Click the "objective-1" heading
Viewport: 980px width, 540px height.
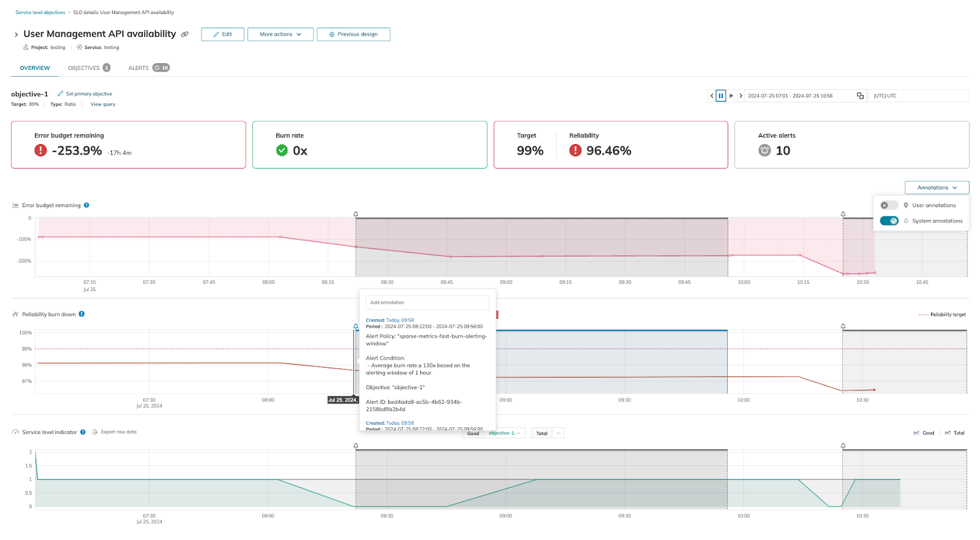click(x=29, y=94)
